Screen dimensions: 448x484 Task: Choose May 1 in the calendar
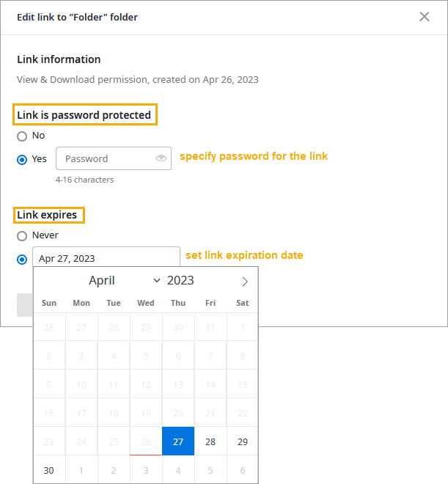click(81, 470)
